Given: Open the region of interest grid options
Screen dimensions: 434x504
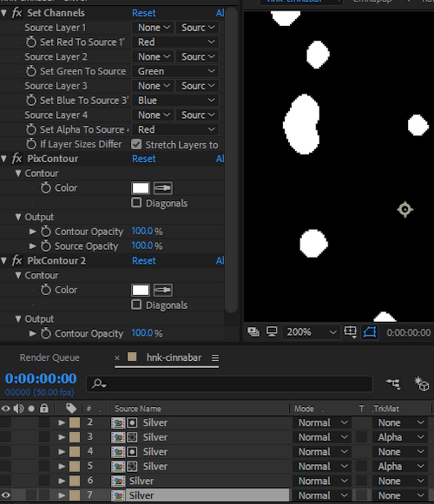Looking at the screenshot, I should [x=350, y=332].
